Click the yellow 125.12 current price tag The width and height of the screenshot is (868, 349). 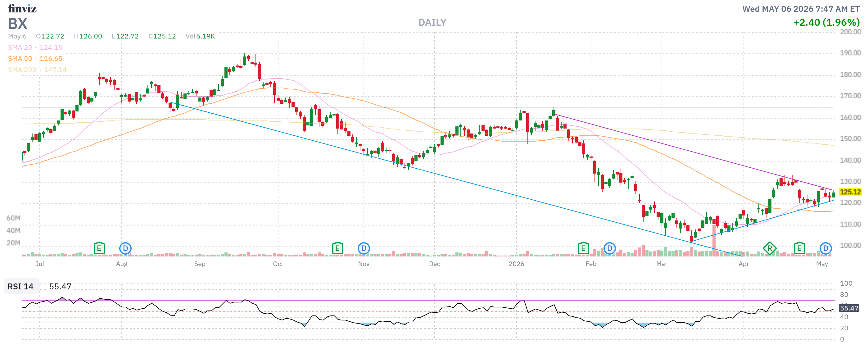point(850,192)
